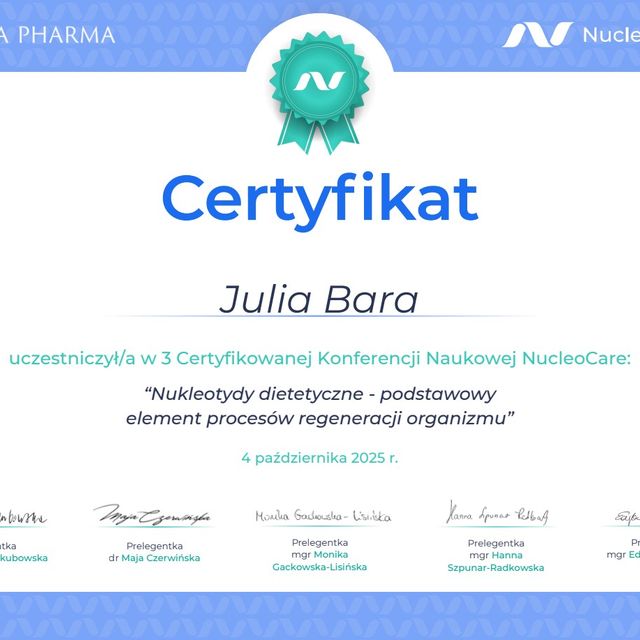Click the printed name dr Maja Czerwińska
640x640 pixels.
pyautogui.click(x=154, y=558)
